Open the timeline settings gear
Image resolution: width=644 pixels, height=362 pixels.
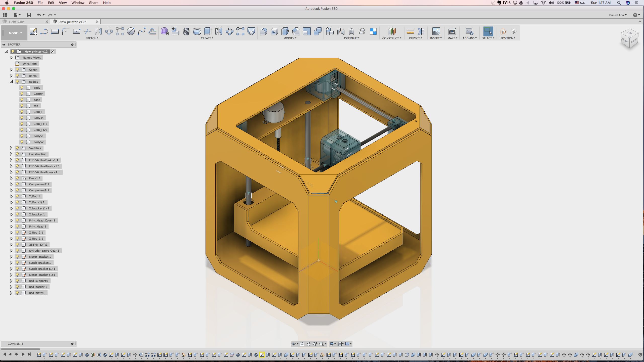click(640, 355)
